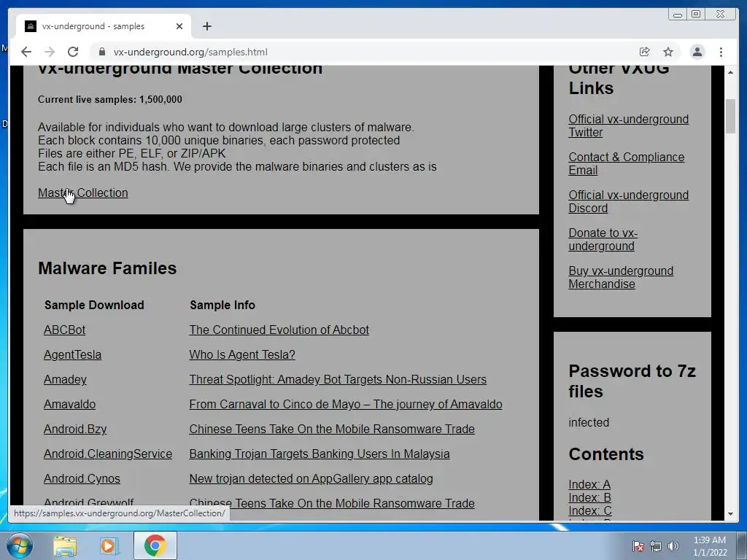Jump to Index: A
747x560 pixels.
pos(589,484)
